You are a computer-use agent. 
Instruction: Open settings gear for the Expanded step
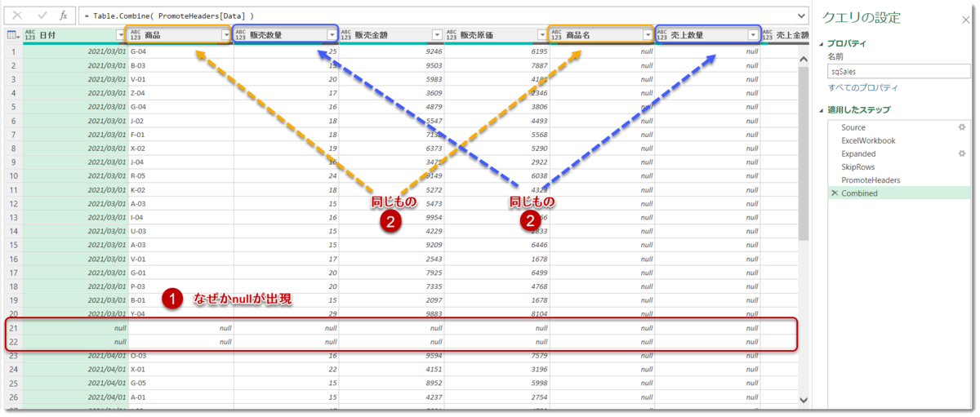(x=962, y=153)
